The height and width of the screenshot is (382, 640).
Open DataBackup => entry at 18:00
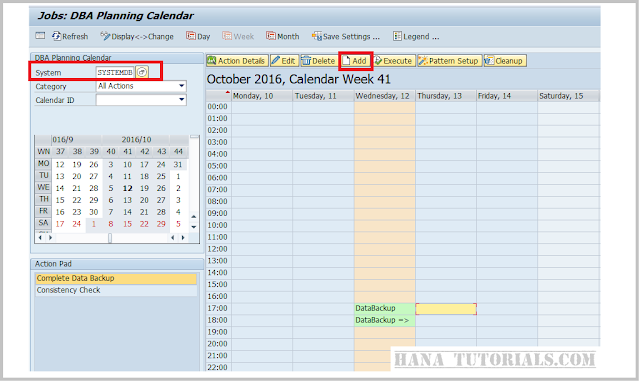(384, 320)
